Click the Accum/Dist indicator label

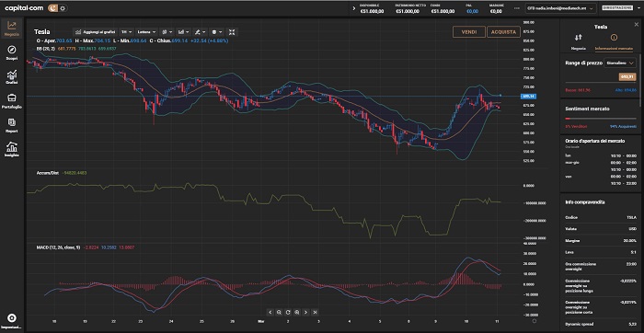[48, 173]
